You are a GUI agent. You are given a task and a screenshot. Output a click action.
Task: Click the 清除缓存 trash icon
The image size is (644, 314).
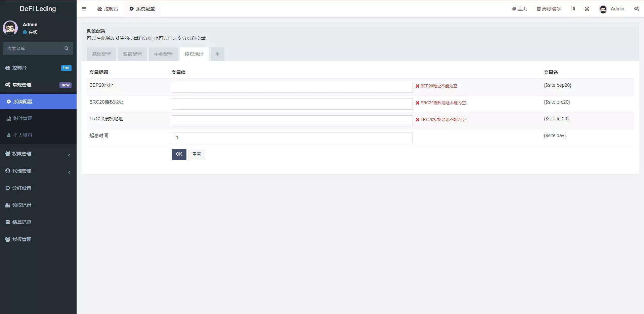click(549, 9)
